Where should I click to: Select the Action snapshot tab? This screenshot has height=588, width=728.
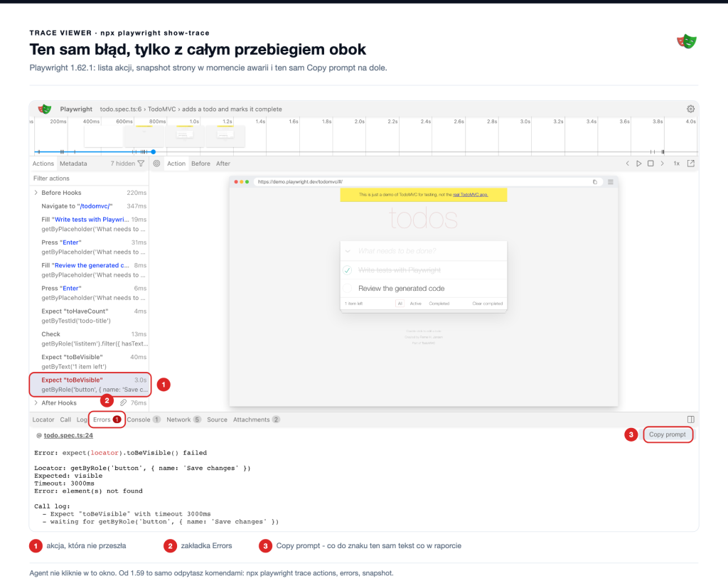pos(176,164)
